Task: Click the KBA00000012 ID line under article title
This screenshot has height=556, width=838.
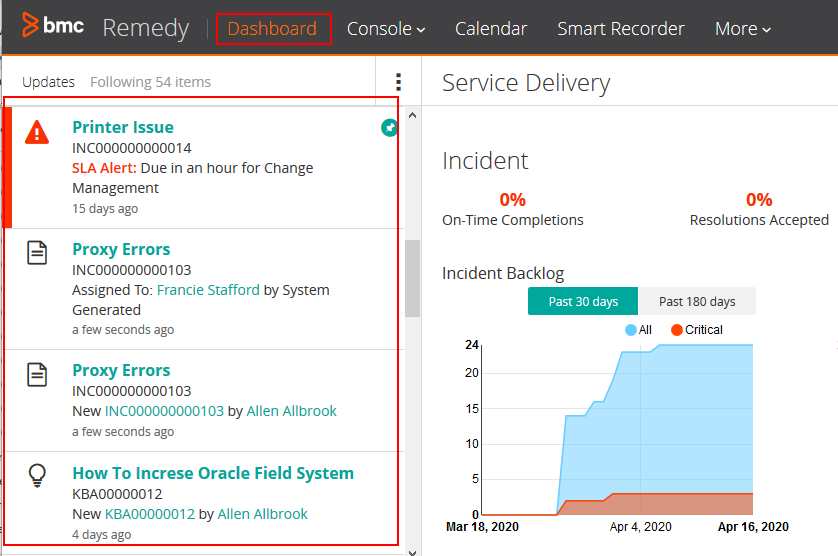Action: 117,494
